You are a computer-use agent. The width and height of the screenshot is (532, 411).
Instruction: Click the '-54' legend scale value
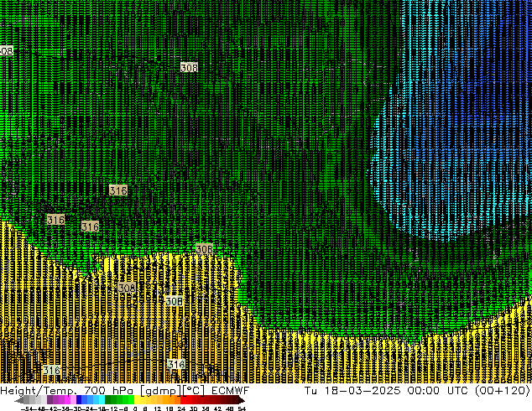click(27, 408)
